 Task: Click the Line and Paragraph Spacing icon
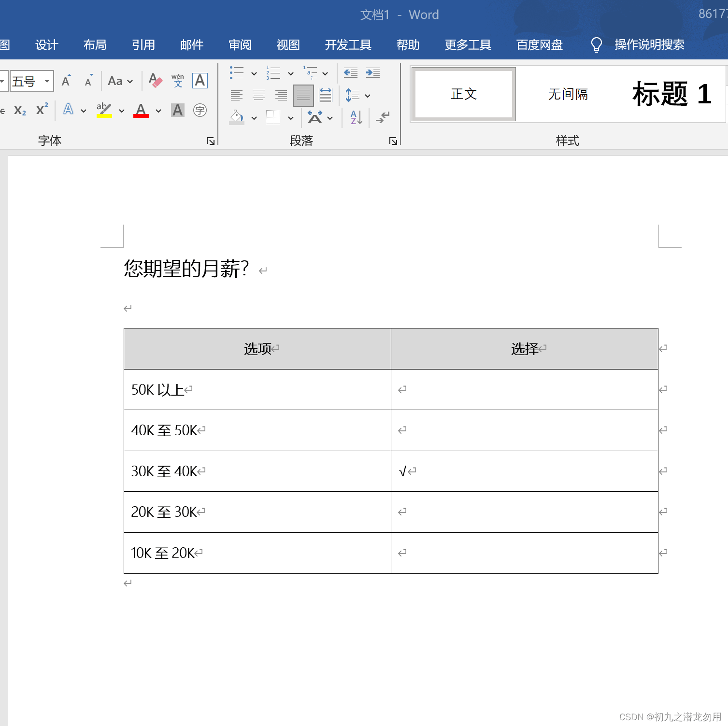pyautogui.click(x=353, y=95)
